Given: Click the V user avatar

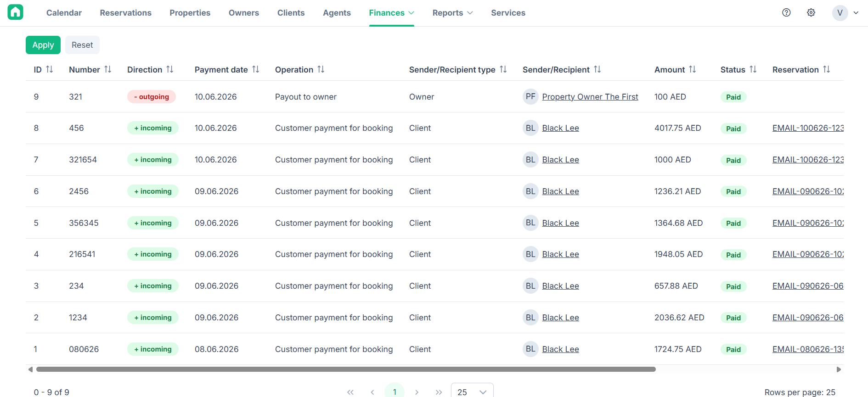Looking at the screenshot, I should (840, 12).
